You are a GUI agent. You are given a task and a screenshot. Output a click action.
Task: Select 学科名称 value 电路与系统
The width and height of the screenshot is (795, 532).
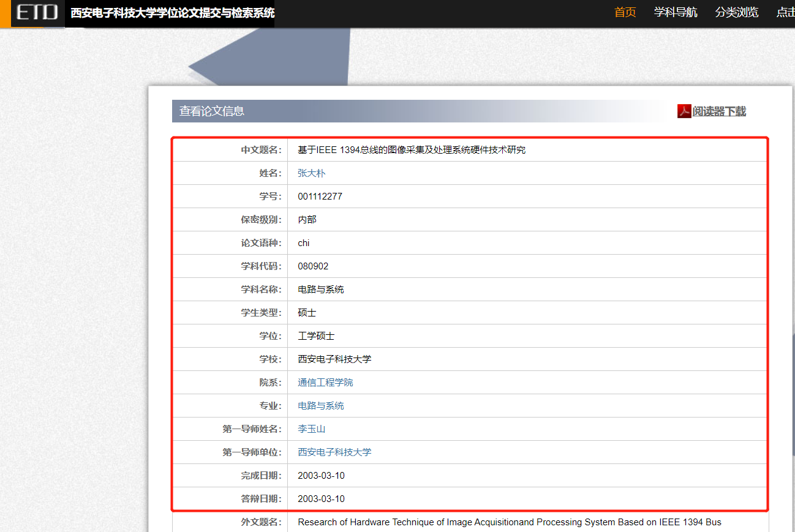[321, 290]
